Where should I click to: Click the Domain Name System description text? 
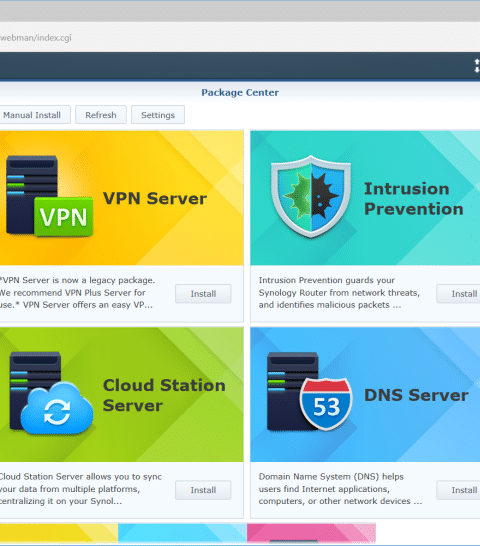[340, 489]
